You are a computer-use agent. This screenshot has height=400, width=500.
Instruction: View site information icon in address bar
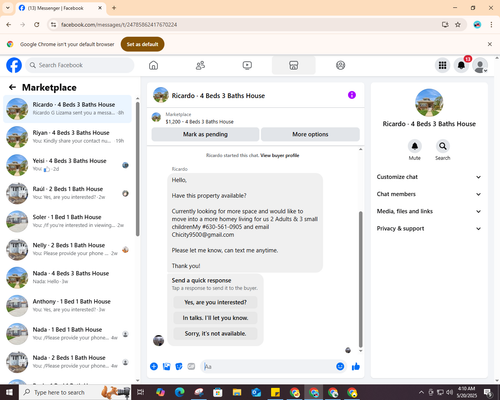click(x=54, y=25)
